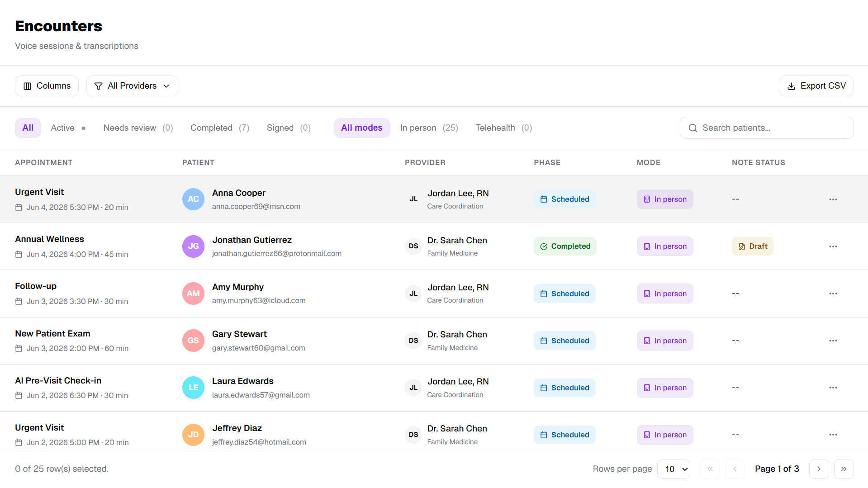This screenshot has width=868, height=488.
Task: Click the 0 of 25 rows selected text
Action: [x=62, y=469]
